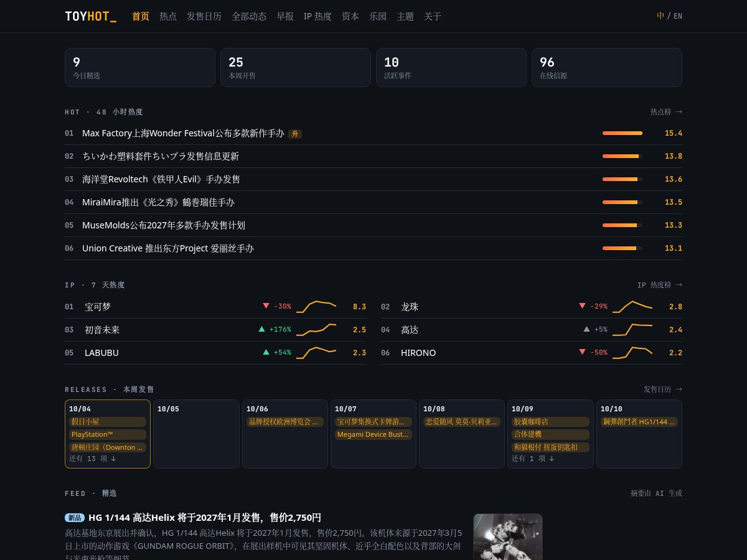Open the 今日精选 stat card
The width and height of the screenshot is (747, 560).
coord(140,67)
